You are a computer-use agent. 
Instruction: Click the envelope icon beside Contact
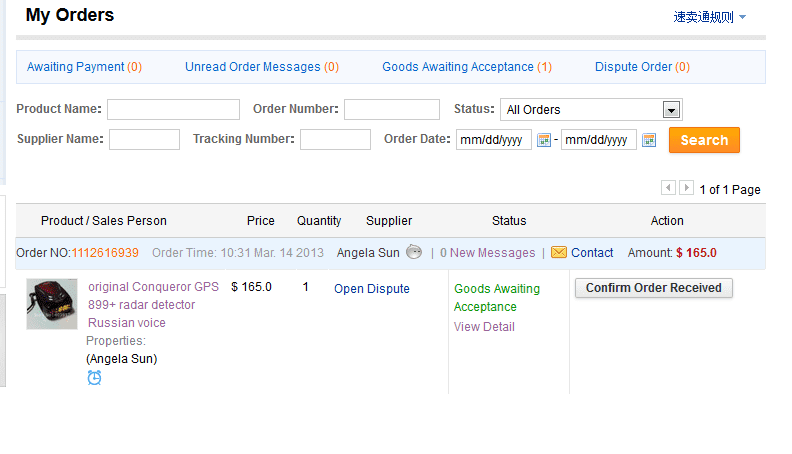click(x=559, y=253)
